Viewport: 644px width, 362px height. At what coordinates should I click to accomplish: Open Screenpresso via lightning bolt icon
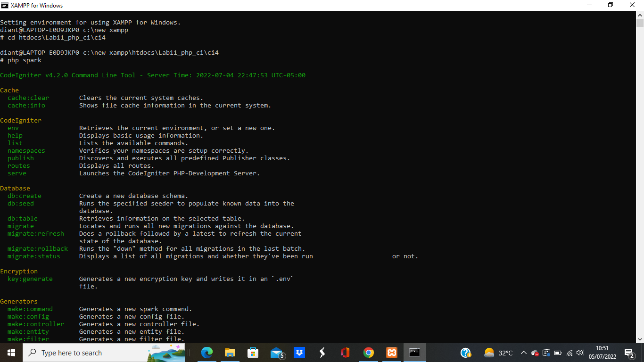tap(322, 353)
